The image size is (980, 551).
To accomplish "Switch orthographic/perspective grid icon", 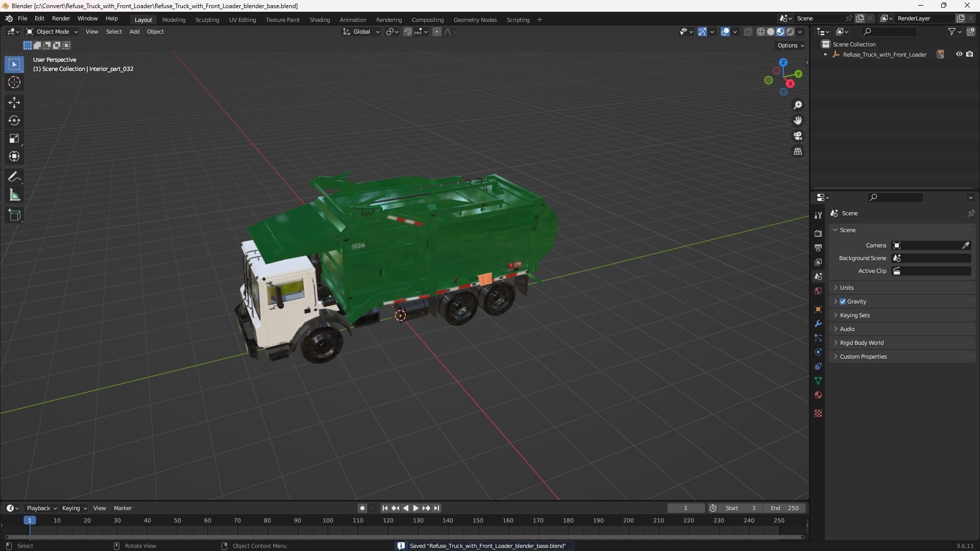I will coord(798,152).
